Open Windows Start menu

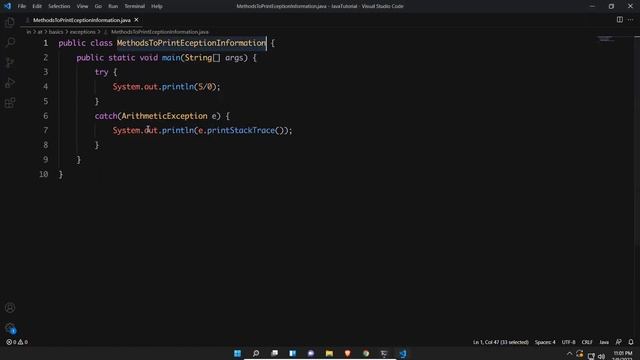tap(237, 353)
